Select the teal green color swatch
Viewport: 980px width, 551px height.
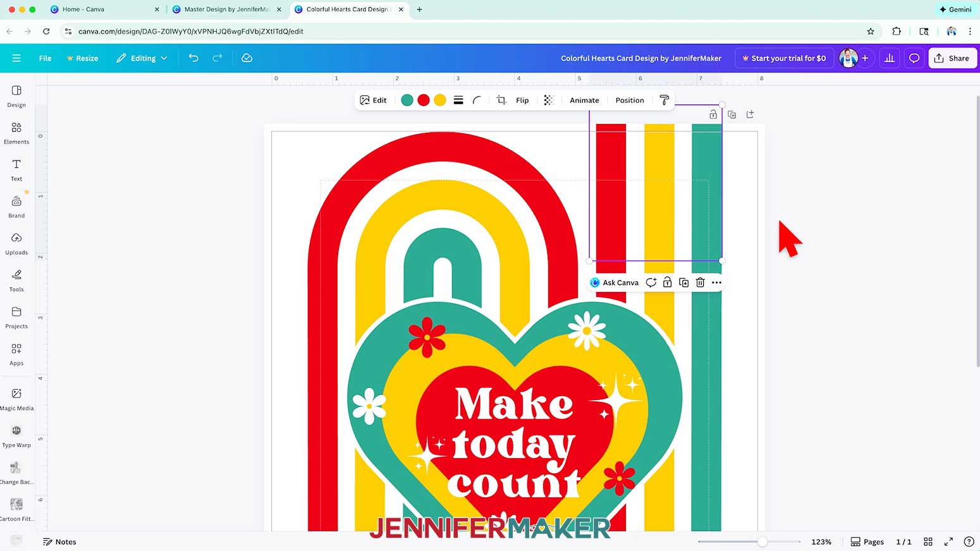pyautogui.click(x=407, y=100)
